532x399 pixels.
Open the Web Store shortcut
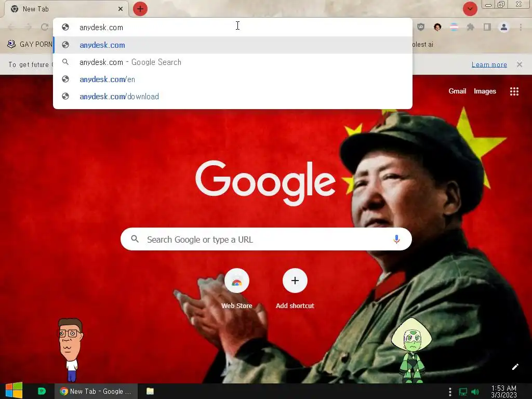click(x=237, y=289)
